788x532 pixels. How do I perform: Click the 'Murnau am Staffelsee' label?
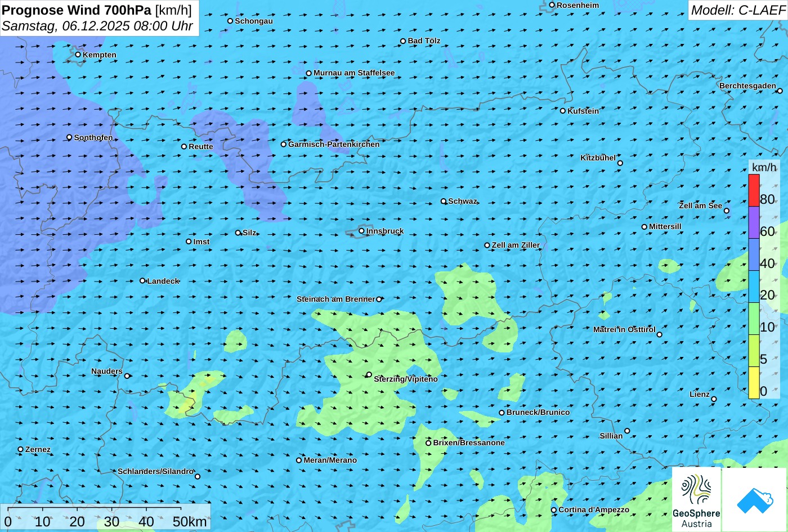(x=354, y=73)
